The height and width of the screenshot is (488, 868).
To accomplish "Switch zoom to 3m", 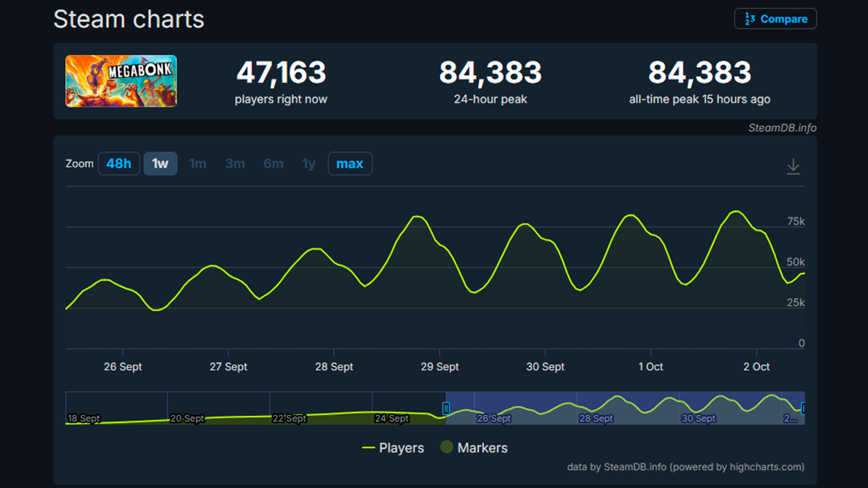I will click(x=235, y=164).
